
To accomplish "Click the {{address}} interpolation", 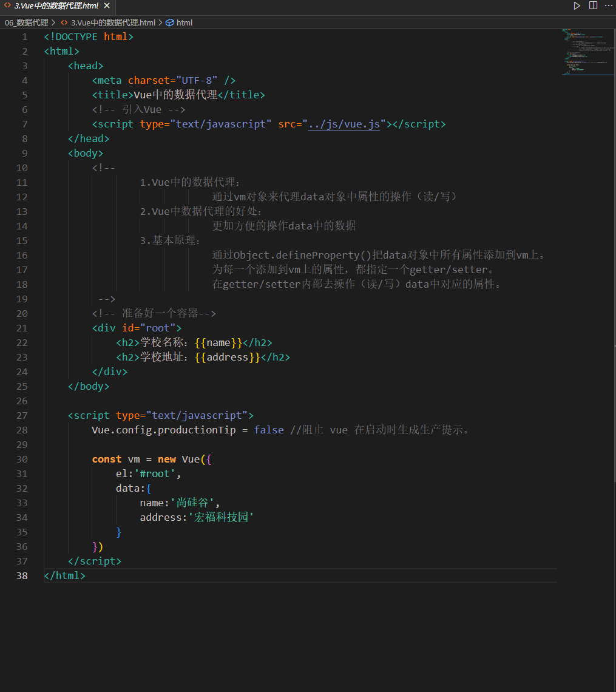I will pyautogui.click(x=227, y=357).
